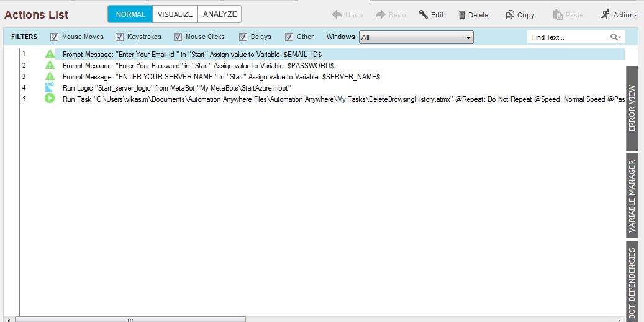Toggle the Keystrokes filter checkbox
The image size is (644, 322).
click(x=119, y=37)
